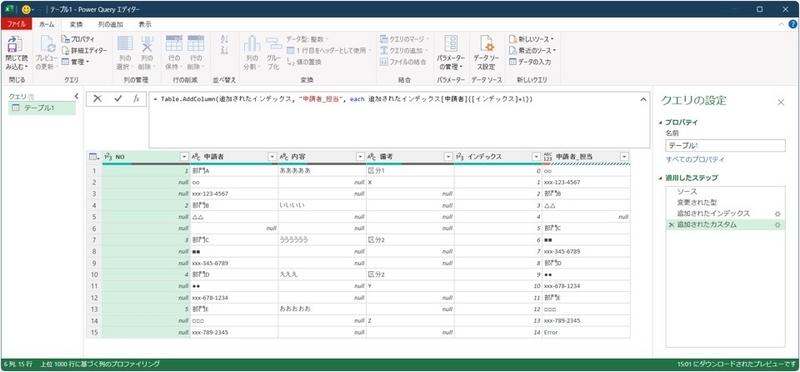This screenshot has width=800, height=372.
Task: Open the 申請者_担当 column filter dropdown
Action: point(624,157)
